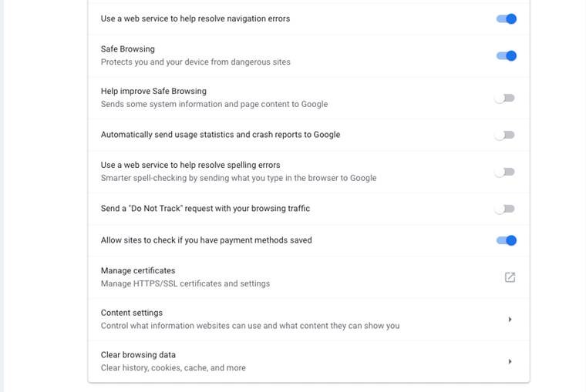Click "Clear history, cookies, cache, and more" text
Screen dimensions: 586x392
[x=173, y=368]
